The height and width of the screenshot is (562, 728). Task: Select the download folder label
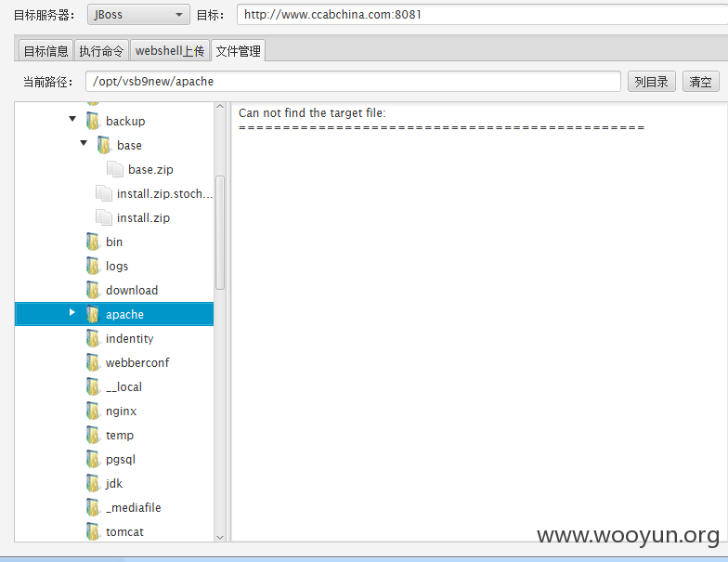tap(132, 290)
